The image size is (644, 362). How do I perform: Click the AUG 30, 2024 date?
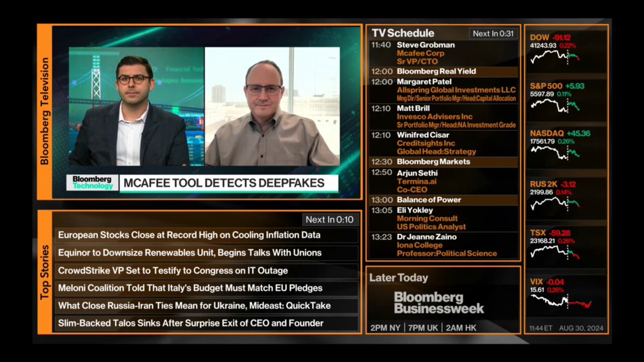tap(581, 328)
